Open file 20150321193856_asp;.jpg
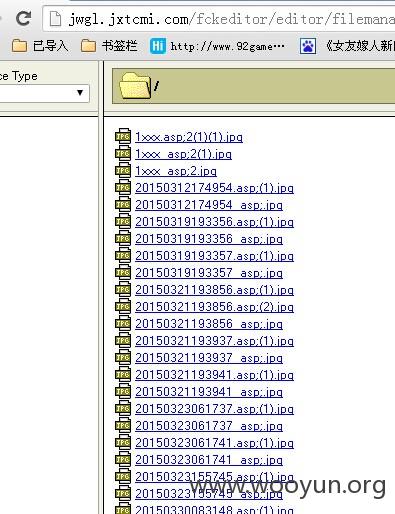395x514 pixels. [x=209, y=324]
